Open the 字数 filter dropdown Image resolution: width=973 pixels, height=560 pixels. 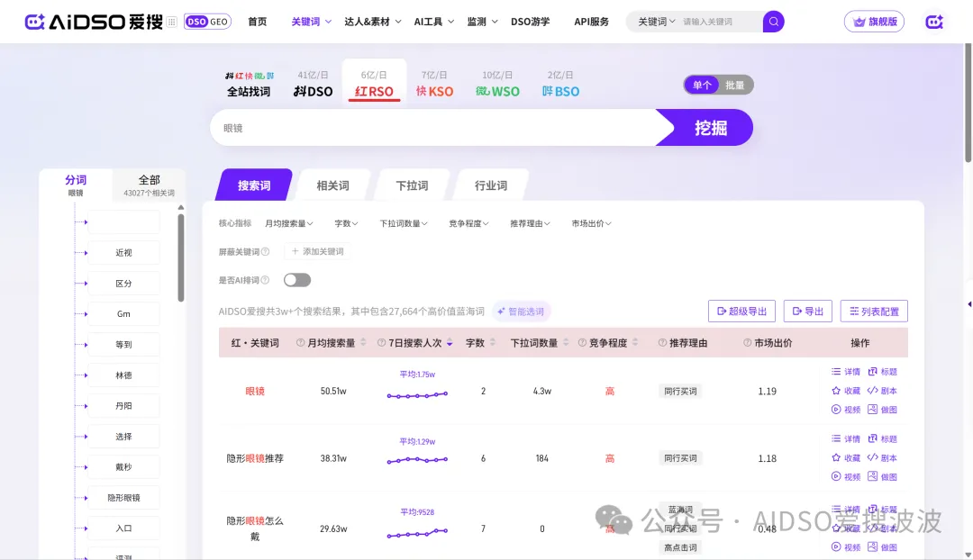[x=346, y=223]
